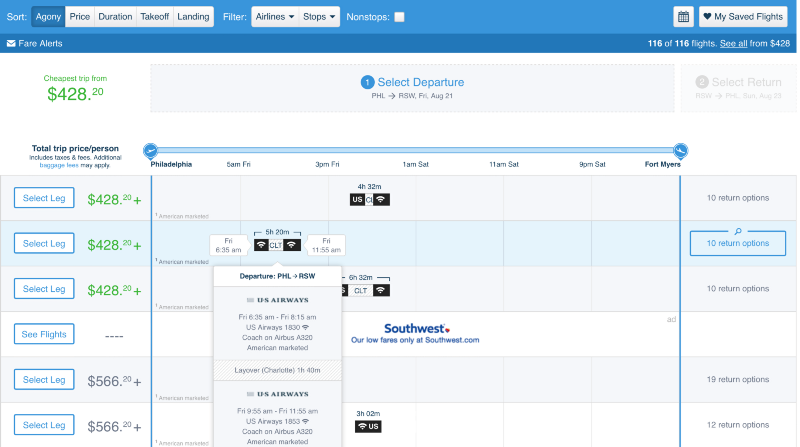Click Our low fares only at Southwest.com
The width and height of the screenshot is (800, 447).
point(415,340)
